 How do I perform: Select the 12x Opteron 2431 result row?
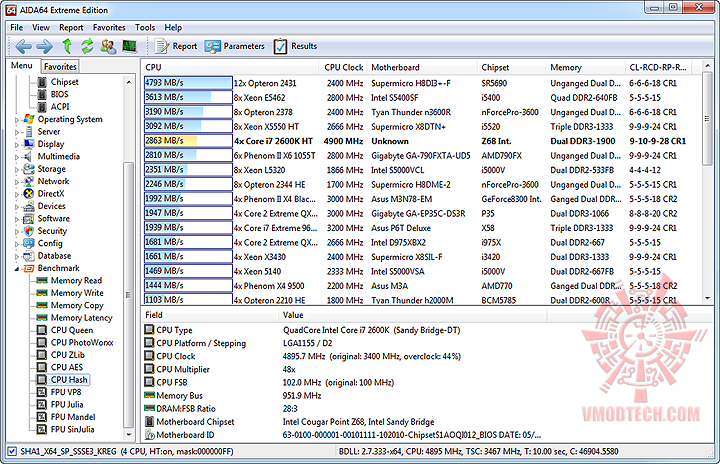coord(421,83)
